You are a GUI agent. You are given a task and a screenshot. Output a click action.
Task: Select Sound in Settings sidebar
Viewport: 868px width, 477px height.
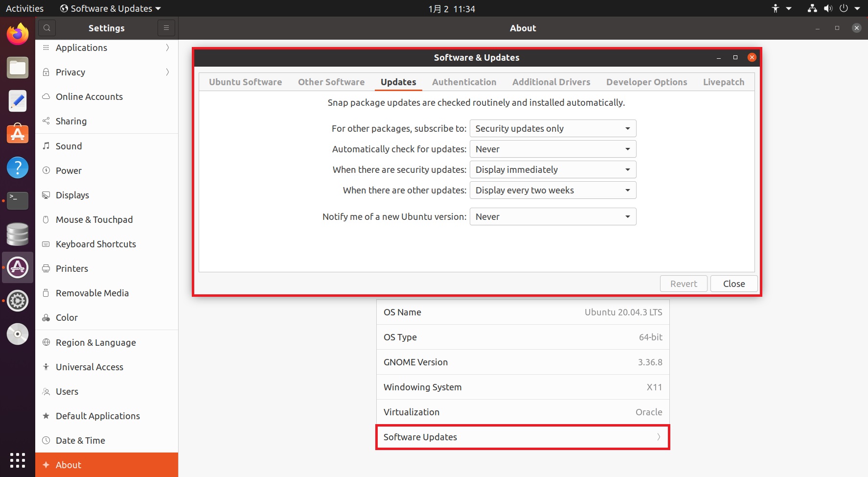pyautogui.click(x=107, y=146)
